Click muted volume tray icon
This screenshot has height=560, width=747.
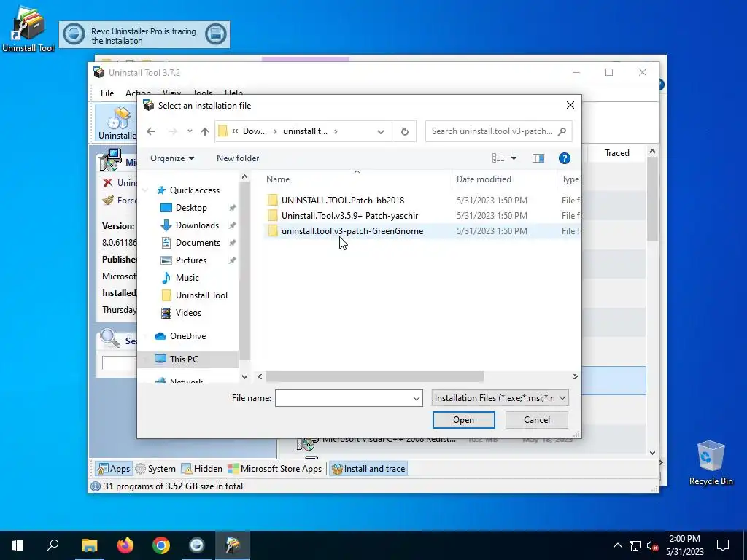(x=652, y=545)
